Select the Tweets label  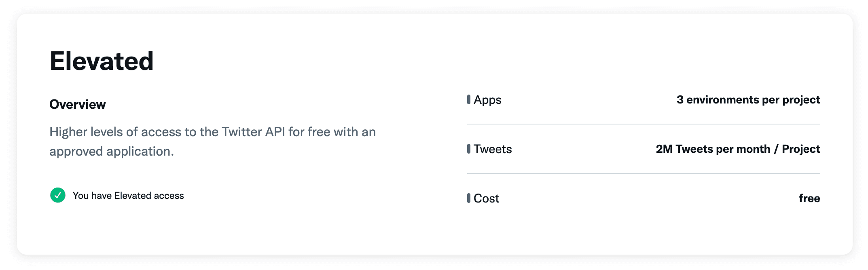493,149
